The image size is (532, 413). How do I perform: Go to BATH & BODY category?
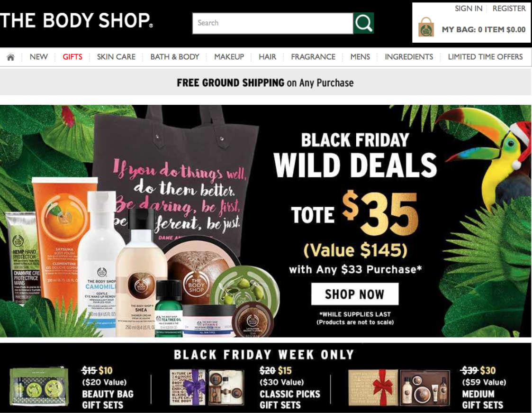click(x=175, y=57)
